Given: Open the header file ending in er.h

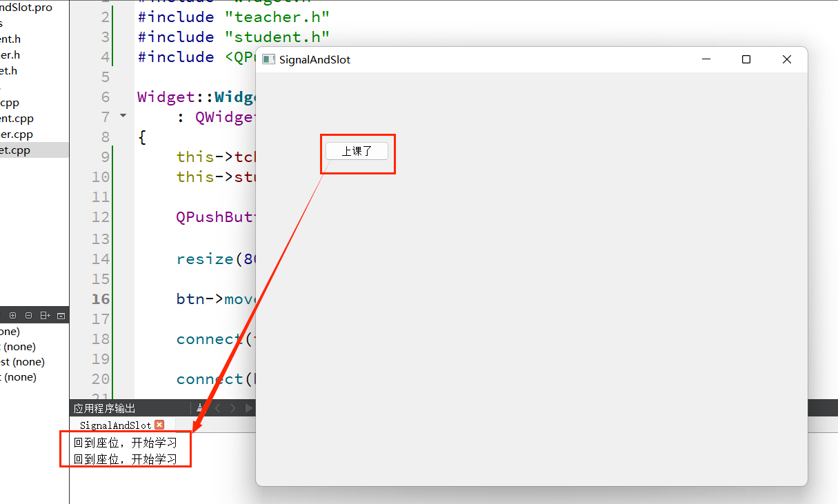Looking at the screenshot, I should point(10,55).
